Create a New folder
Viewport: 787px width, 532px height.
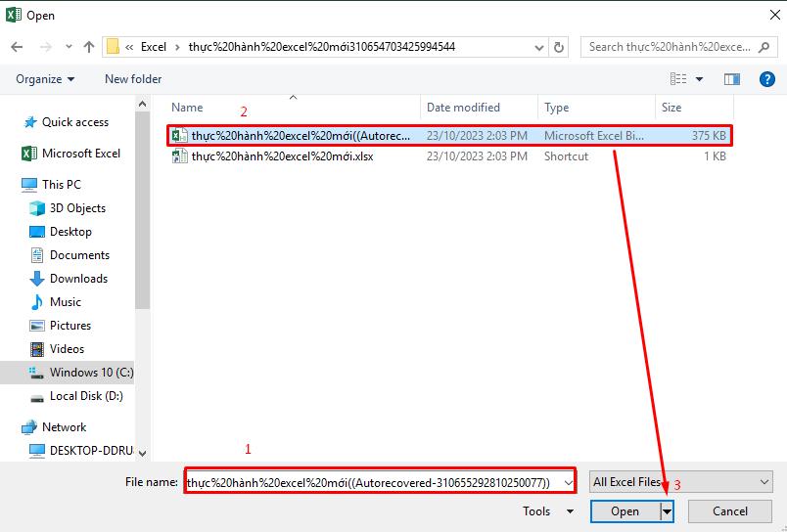pos(133,79)
